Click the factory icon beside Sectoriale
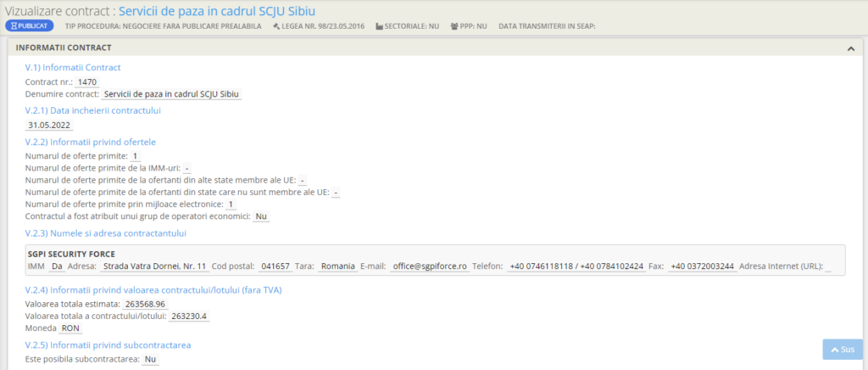Screen dimensions: 868x370 (379, 26)
